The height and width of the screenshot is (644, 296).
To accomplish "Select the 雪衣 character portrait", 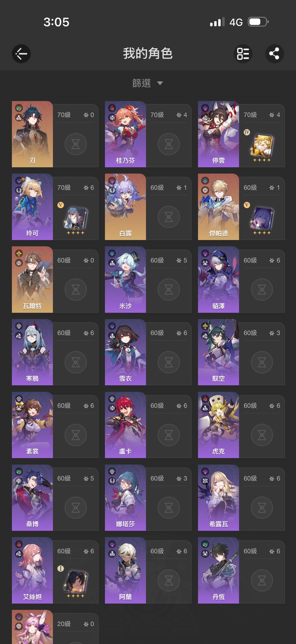I will [126, 352].
